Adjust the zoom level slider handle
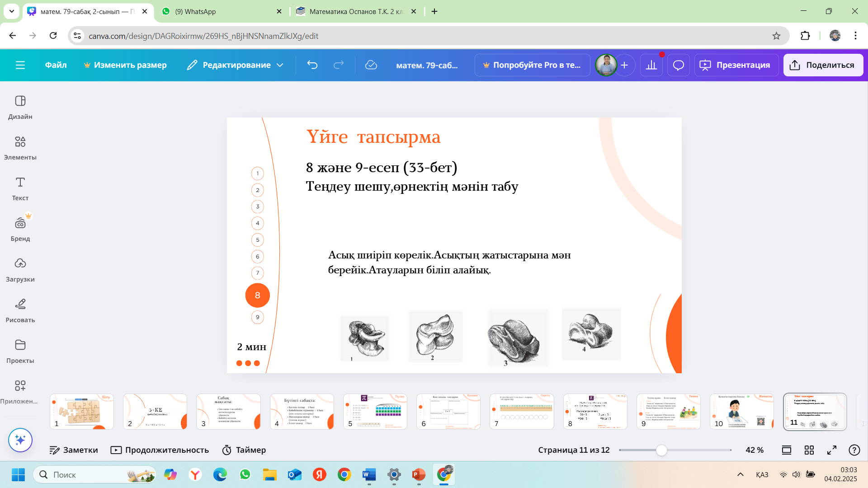 point(661,450)
